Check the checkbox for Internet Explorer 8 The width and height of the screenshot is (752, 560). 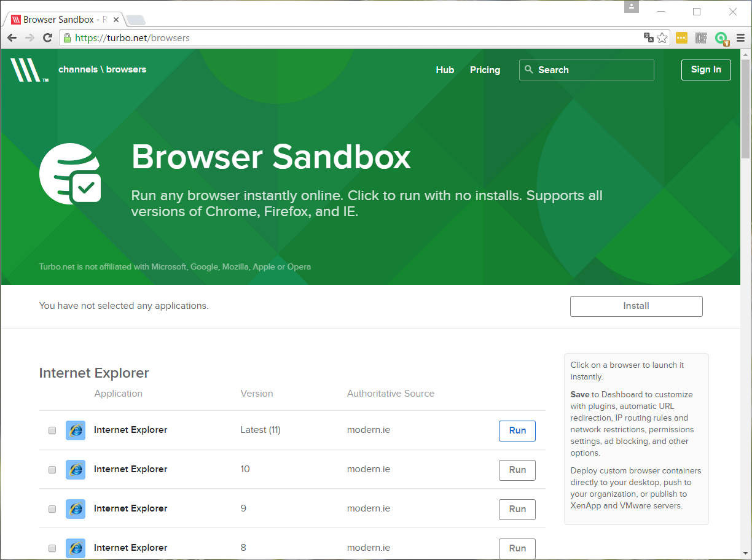[52, 548]
